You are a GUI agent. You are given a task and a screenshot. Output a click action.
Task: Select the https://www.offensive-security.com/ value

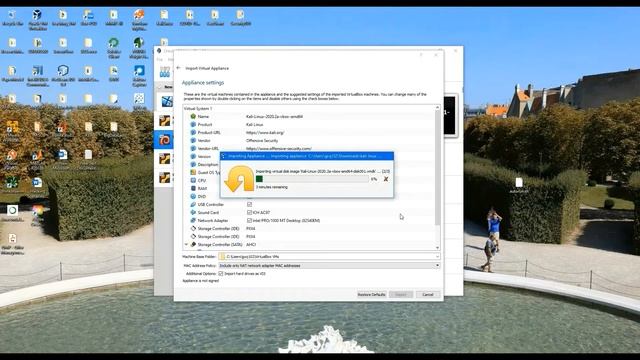(279, 149)
